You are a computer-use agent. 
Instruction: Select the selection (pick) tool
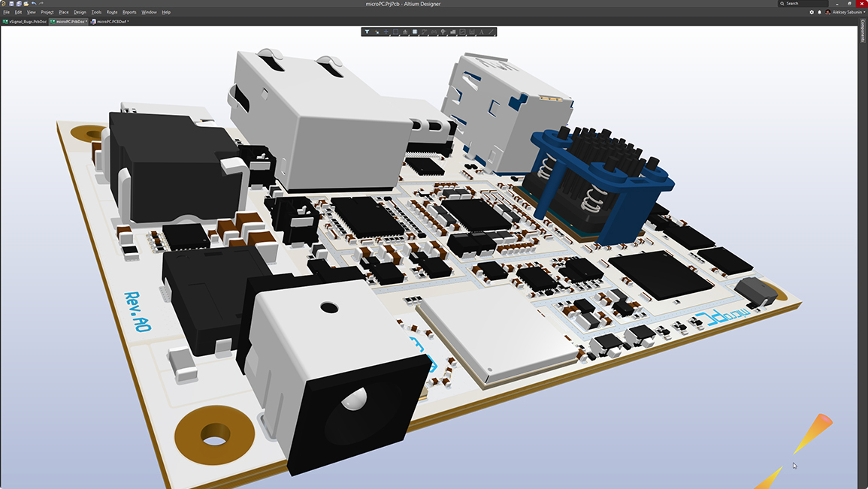point(377,32)
